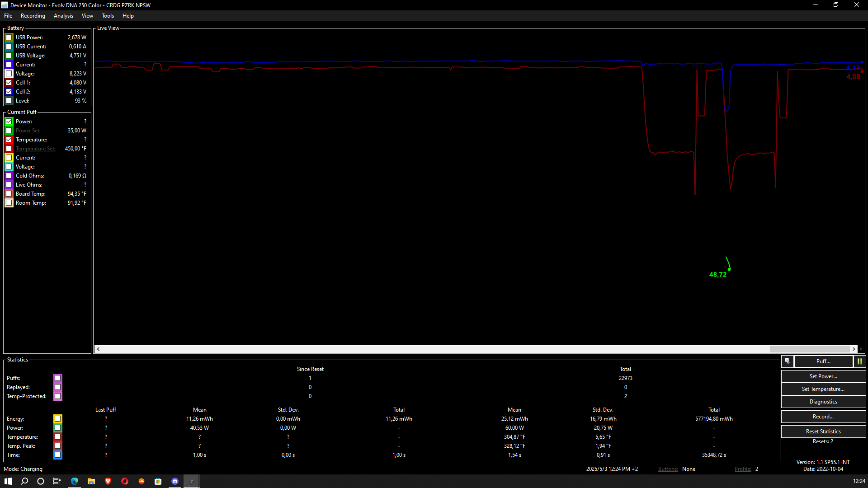
Task: Open the Diagnostics button
Action: coord(823,402)
